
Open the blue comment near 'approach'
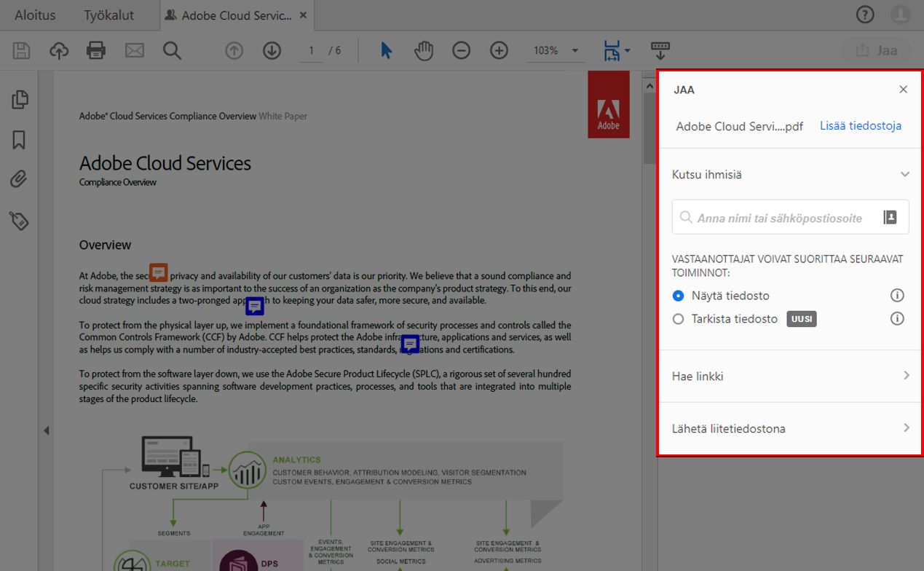(x=254, y=306)
